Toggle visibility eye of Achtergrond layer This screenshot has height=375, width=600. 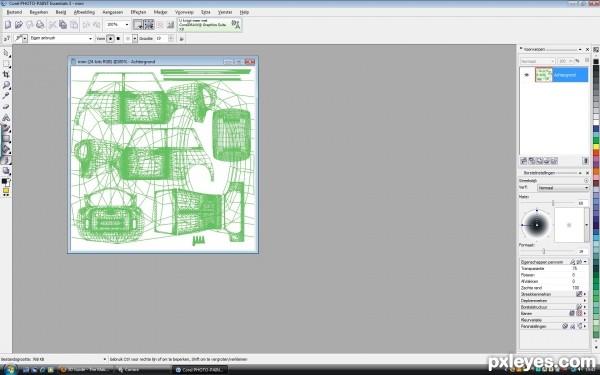tap(527, 75)
